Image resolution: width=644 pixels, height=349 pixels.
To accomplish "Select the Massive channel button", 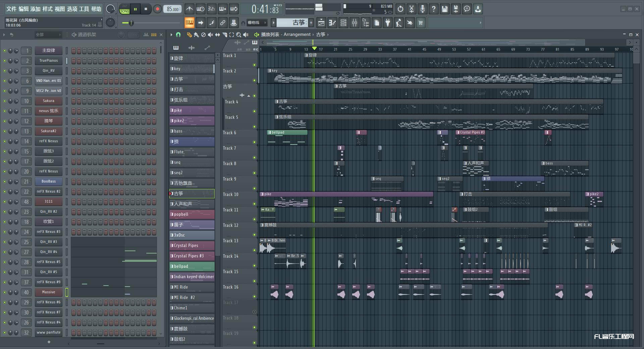I will tap(49, 292).
